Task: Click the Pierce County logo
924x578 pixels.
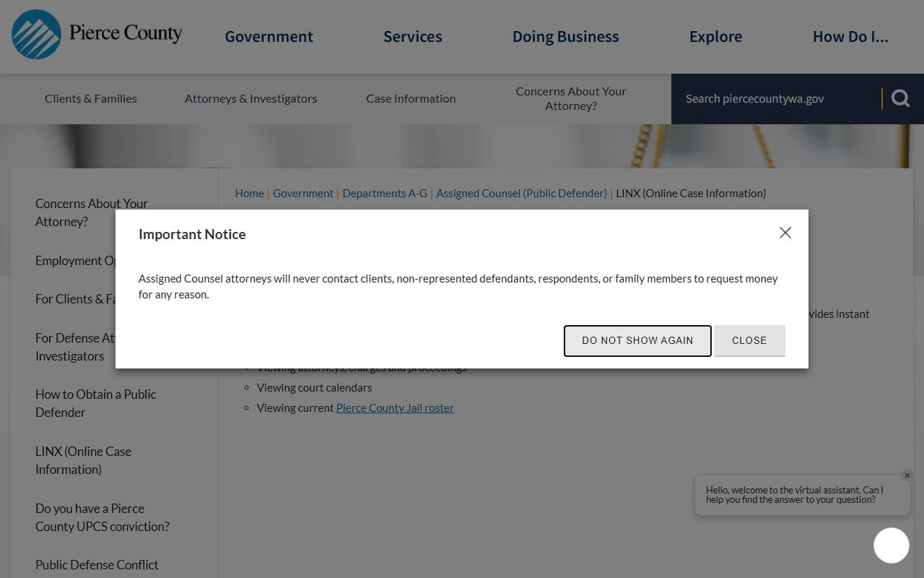Action: pyautogui.click(x=97, y=34)
